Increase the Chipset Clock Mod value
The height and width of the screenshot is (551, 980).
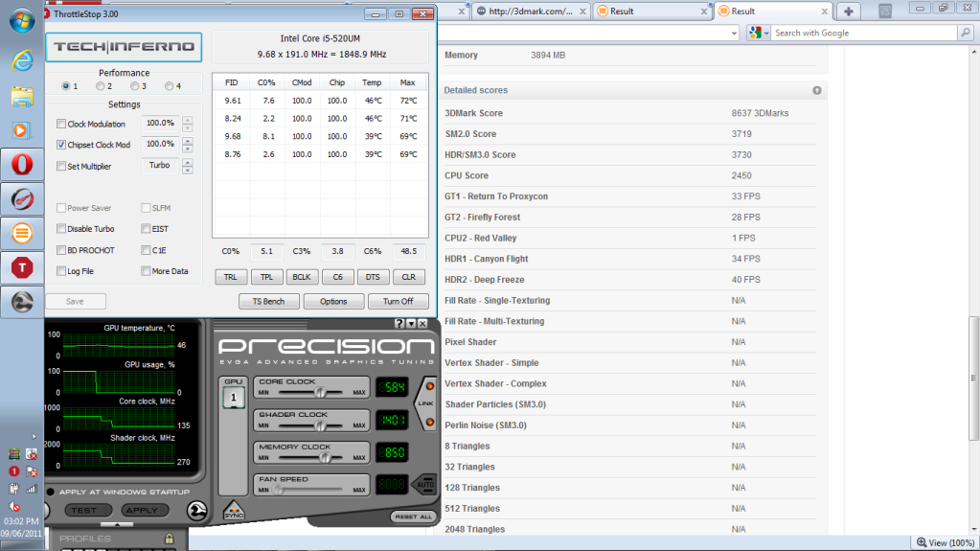point(188,141)
